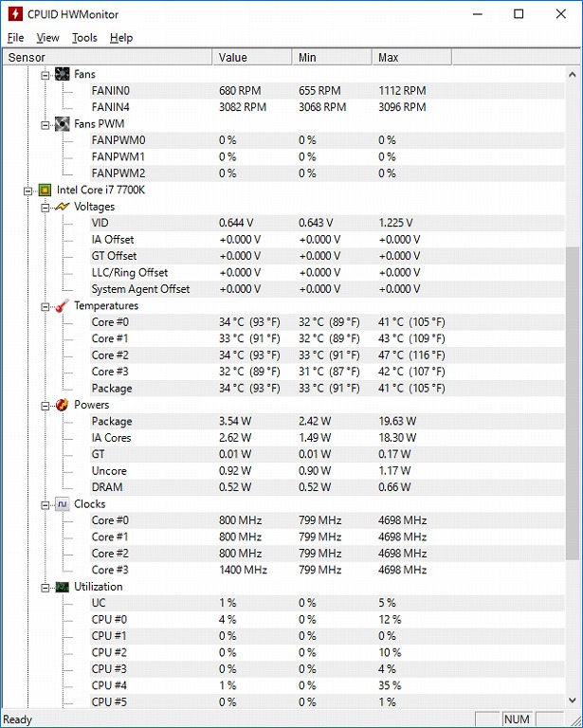Click the Temperatures thermometer icon
Viewport: 583px width, 728px height.
pyautogui.click(x=62, y=305)
